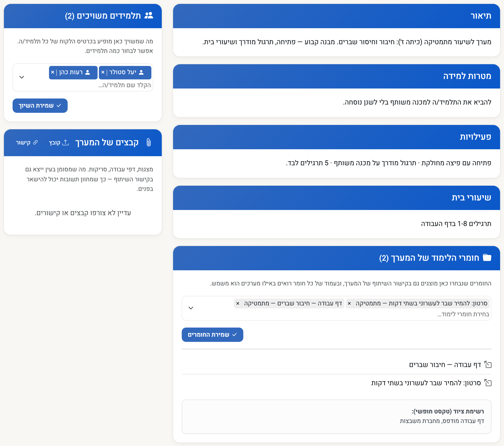This screenshot has width=504, height=446.
Task: Click the folder icon in materials header
Action: point(487,258)
